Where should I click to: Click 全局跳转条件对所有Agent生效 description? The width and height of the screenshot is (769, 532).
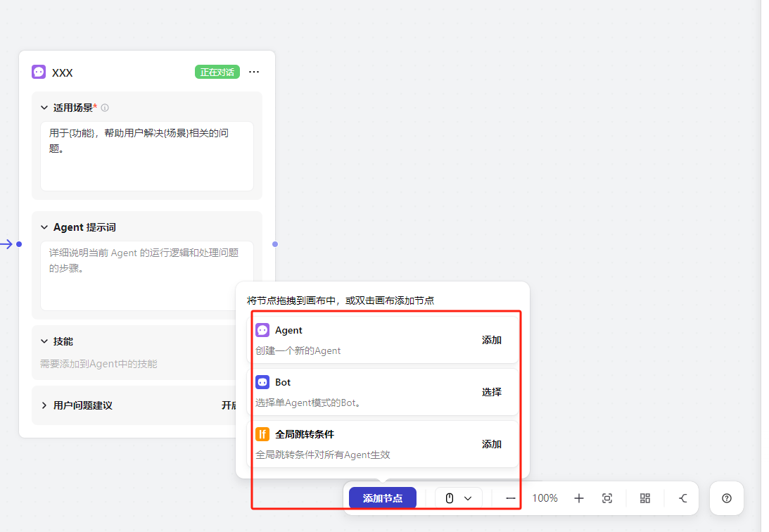coord(323,455)
